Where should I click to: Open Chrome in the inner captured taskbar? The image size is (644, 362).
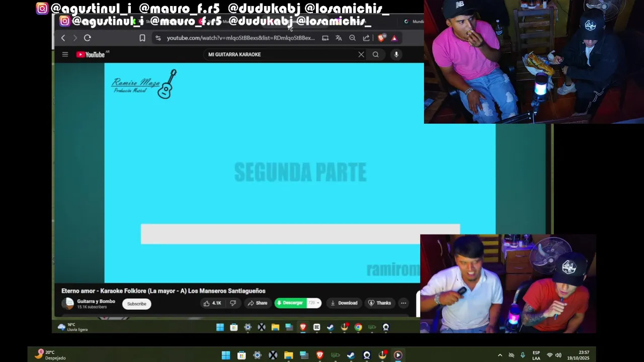tap(358, 327)
